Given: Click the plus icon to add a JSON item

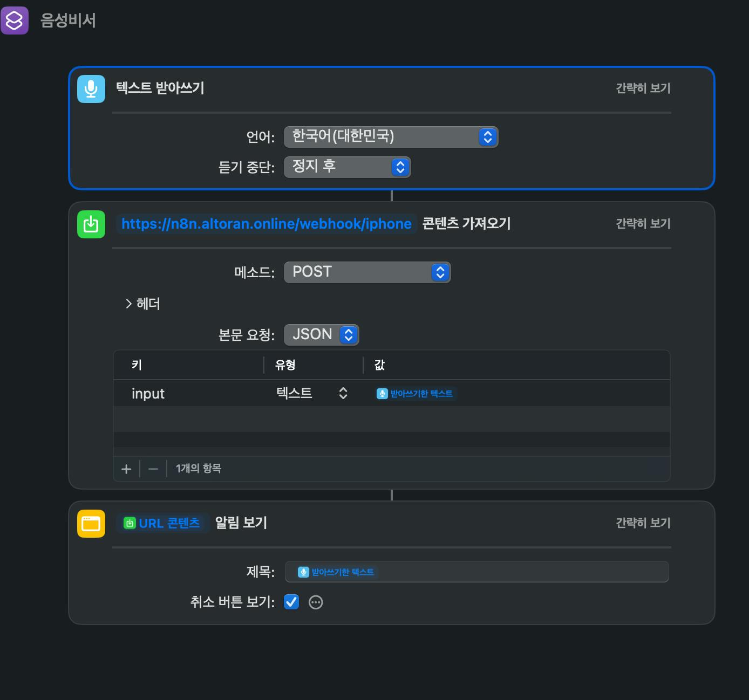Looking at the screenshot, I should 126,469.
